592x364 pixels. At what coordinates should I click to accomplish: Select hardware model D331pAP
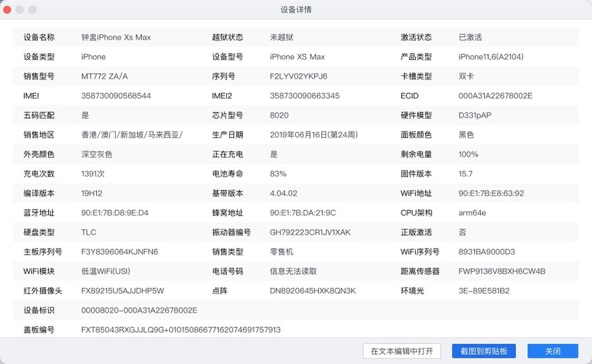coord(474,116)
